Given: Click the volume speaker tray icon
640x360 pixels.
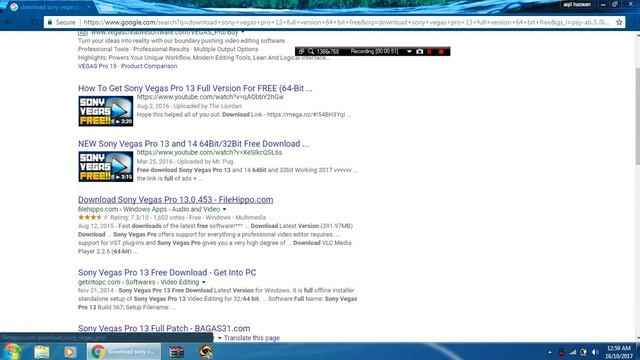Looking at the screenshot, I should tap(595, 352).
